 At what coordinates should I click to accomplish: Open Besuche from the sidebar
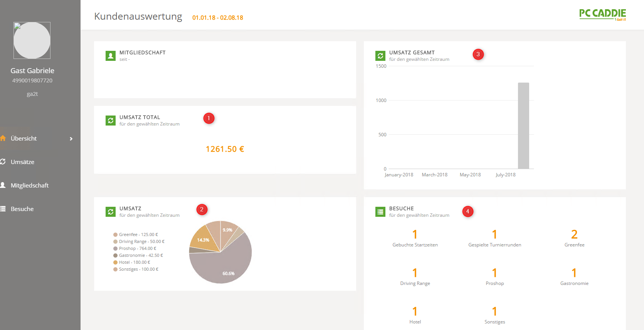click(22, 209)
